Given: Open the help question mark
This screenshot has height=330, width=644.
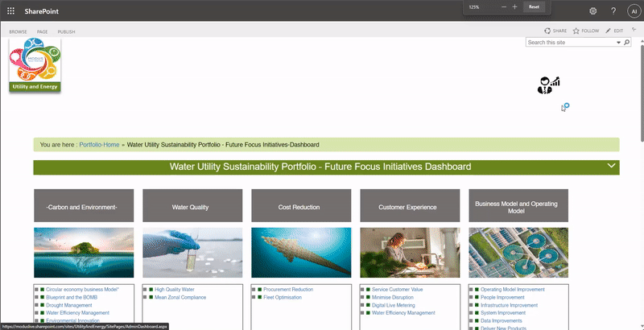Looking at the screenshot, I should [x=613, y=11].
